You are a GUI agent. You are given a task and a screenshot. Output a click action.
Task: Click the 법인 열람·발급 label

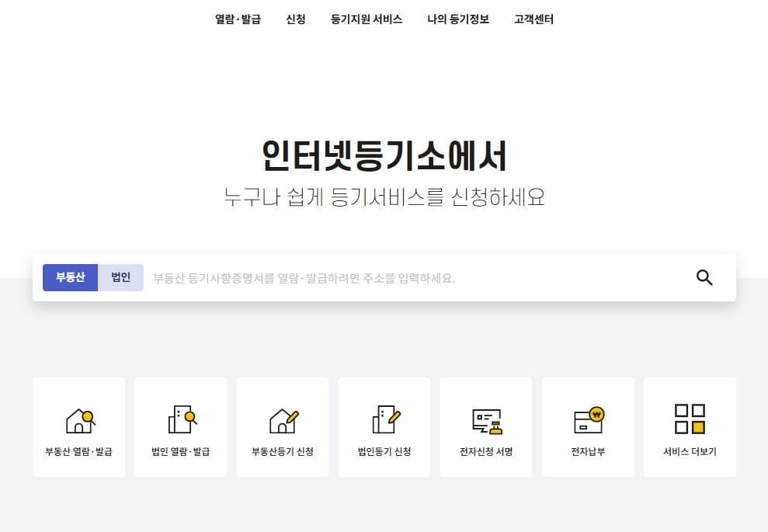click(181, 452)
